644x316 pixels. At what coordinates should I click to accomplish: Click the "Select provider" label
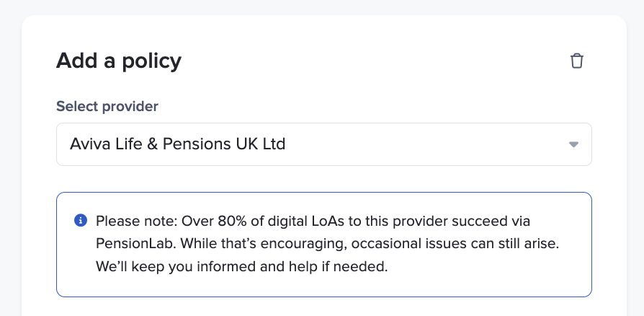coord(107,106)
